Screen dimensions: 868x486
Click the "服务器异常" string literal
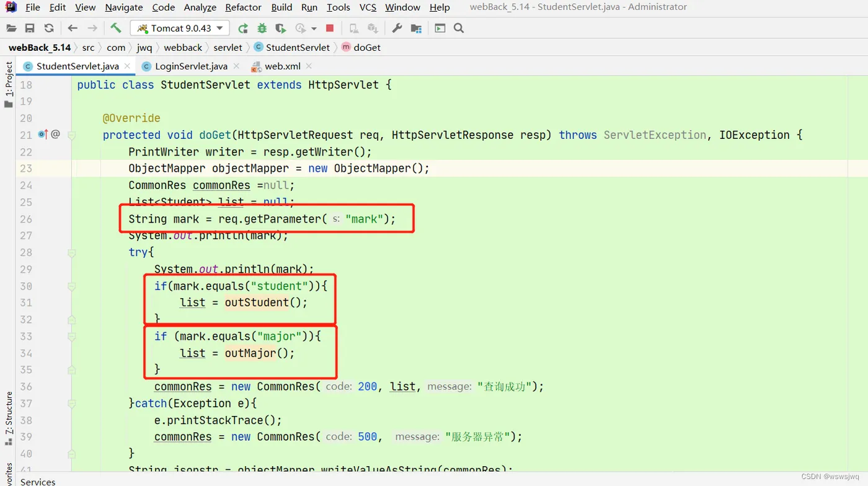tap(479, 436)
